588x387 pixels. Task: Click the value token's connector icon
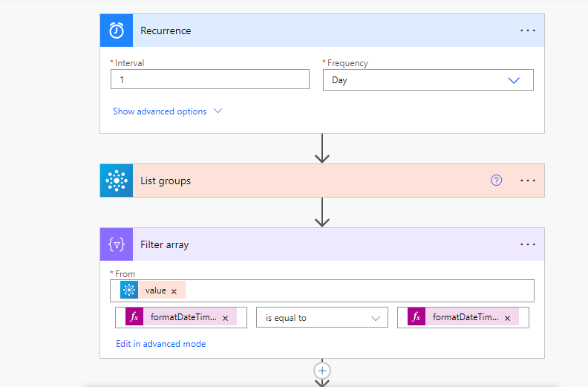(x=129, y=290)
